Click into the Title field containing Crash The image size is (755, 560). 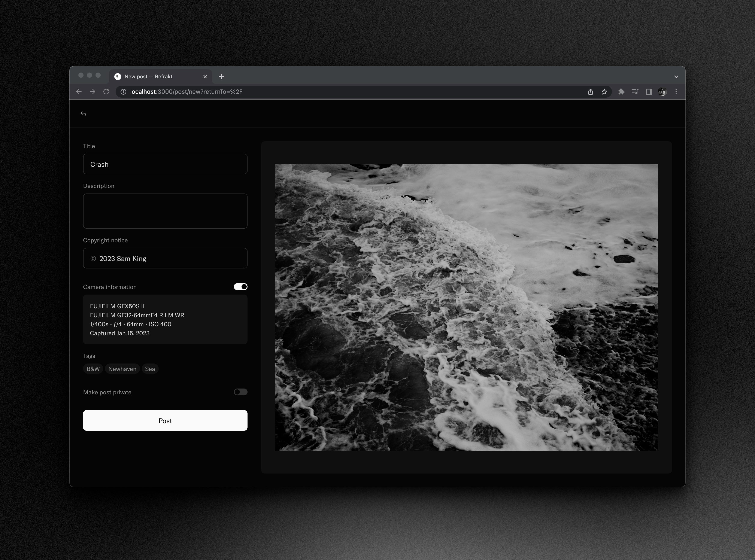coord(165,164)
